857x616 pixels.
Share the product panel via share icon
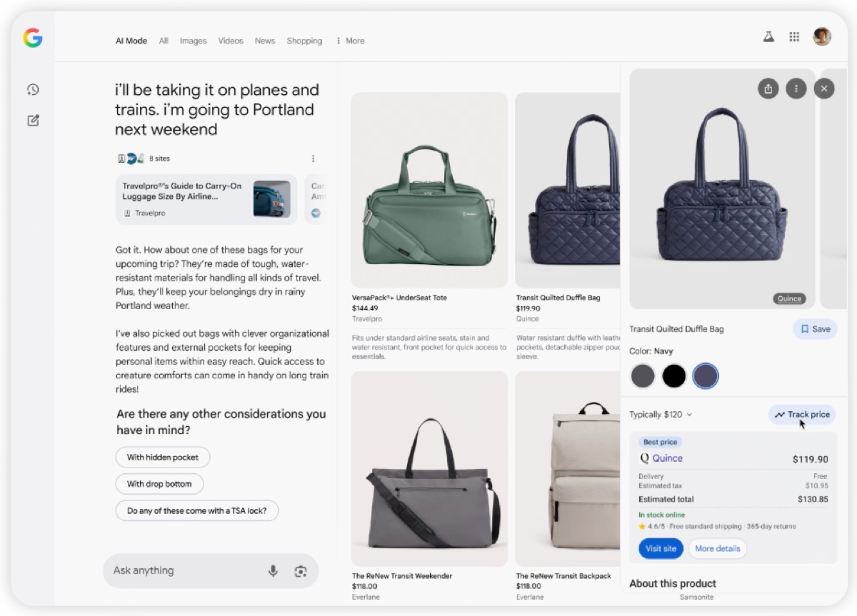tap(768, 89)
